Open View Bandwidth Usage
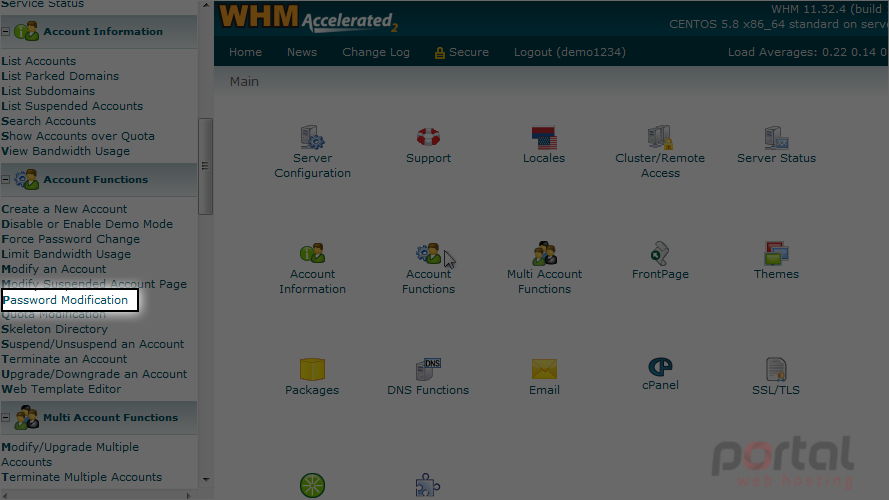Image resolution: width=889 pixels, height=500 pixels. coord(65,151)
